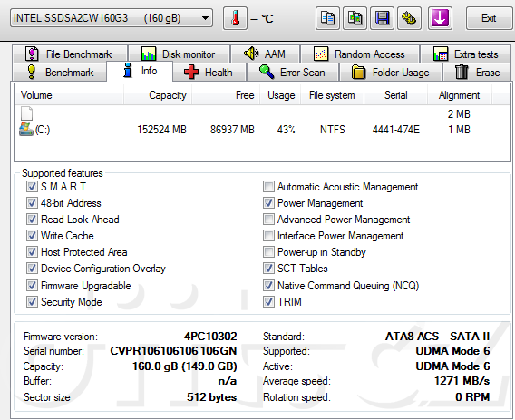Viewport: 515px width, 420px height.
Task: Click the 86937 MB free cell
Action: (232, 130)
